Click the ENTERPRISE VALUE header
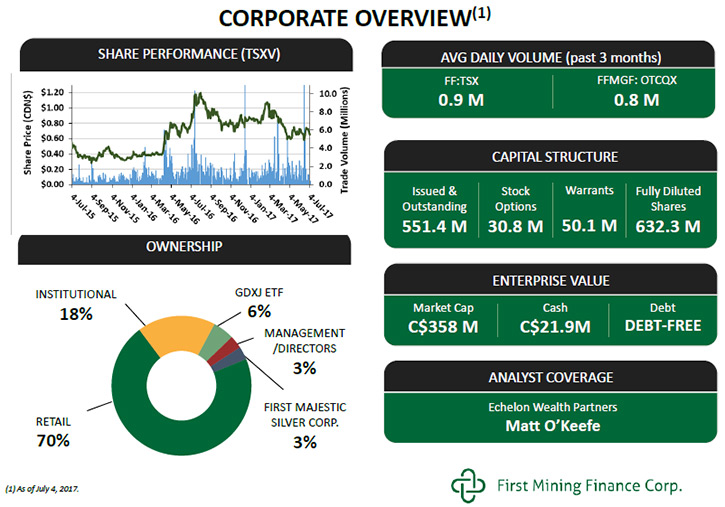The image size is (725, 507). tap(551, 281)
